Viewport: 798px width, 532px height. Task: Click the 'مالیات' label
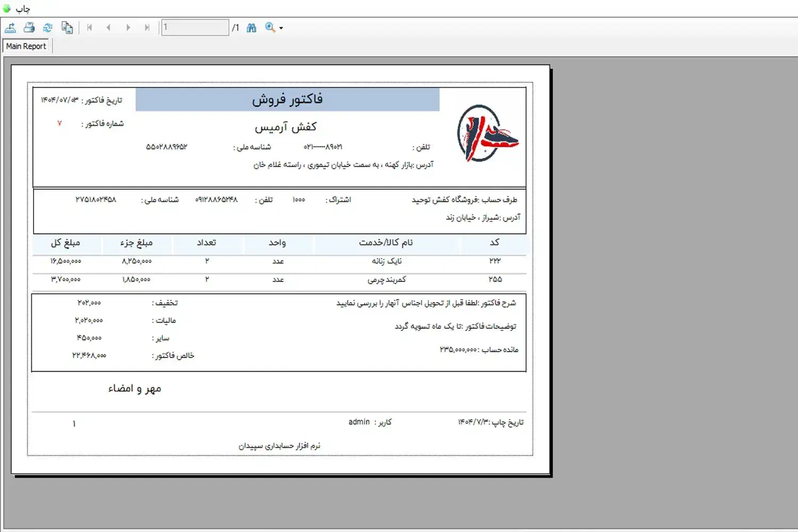pos(164,320)
